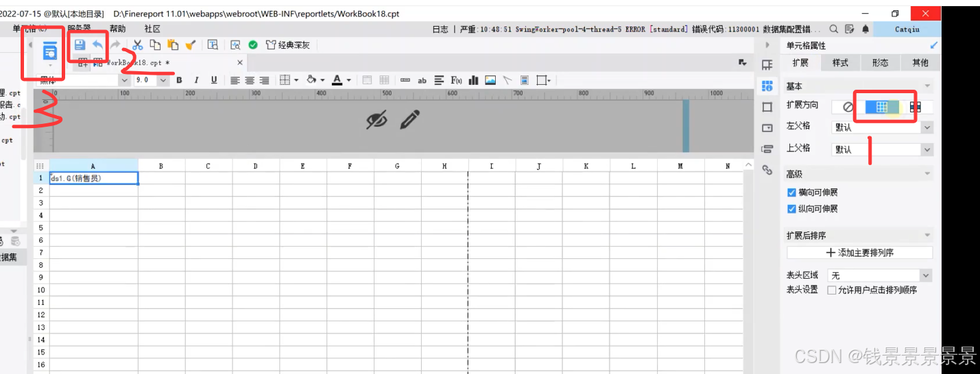Select column header B
Image resolution: width=980 pixels, height=374 pixels.
(x=161, y=166)
